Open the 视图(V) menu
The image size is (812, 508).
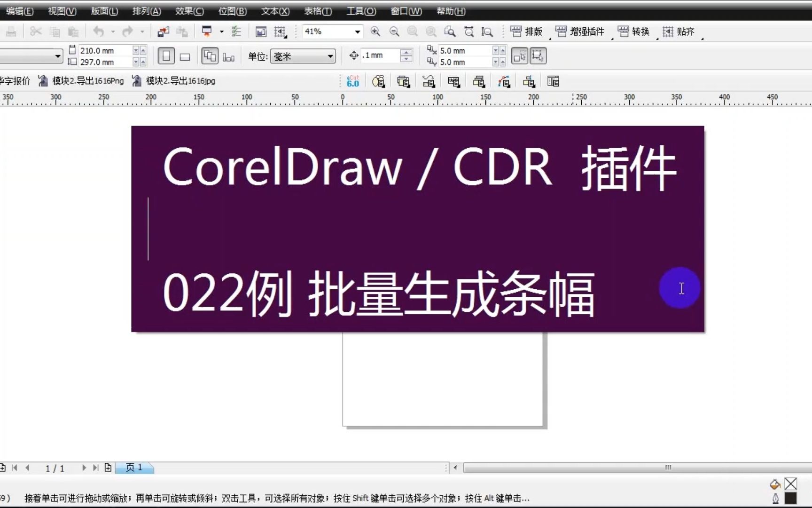pos(62,11)
